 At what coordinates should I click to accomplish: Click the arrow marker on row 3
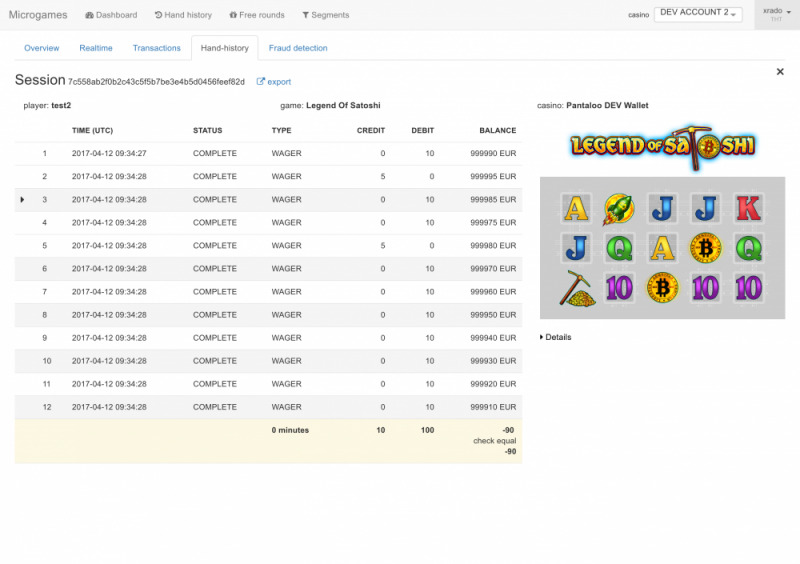coord(22,200)
